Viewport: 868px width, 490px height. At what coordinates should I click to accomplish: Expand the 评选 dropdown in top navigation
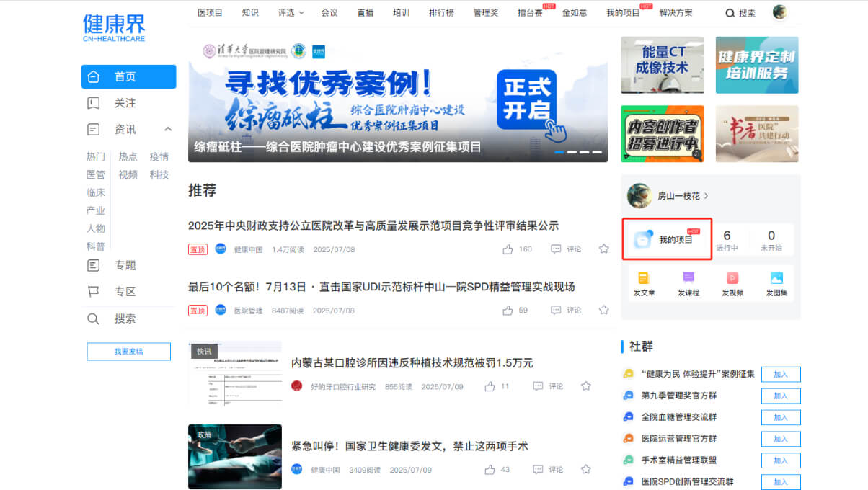(x=291, y=12)
